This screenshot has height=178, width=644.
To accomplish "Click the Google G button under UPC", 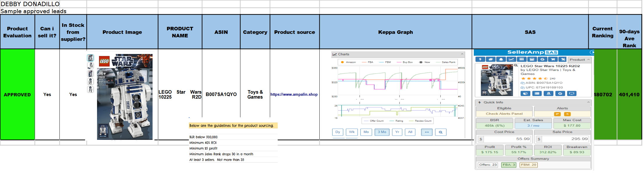I will [x=560, y=94].
